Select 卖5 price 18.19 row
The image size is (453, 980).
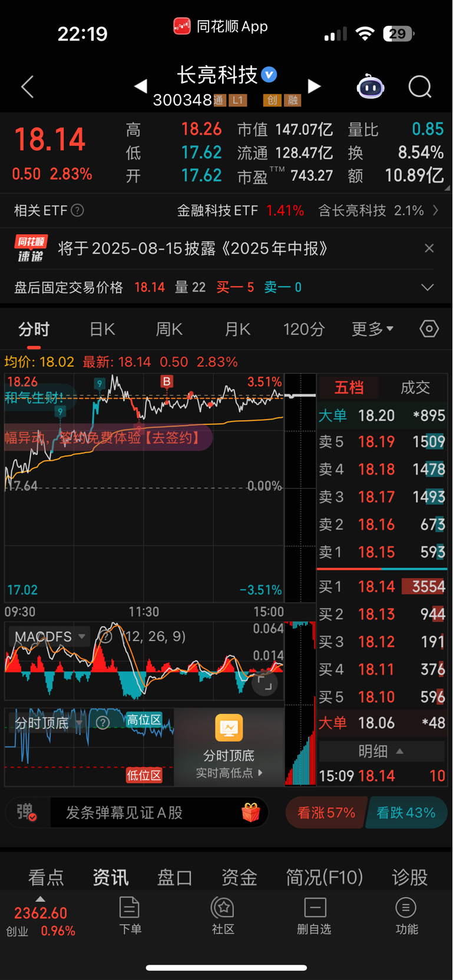click(382, 441)
